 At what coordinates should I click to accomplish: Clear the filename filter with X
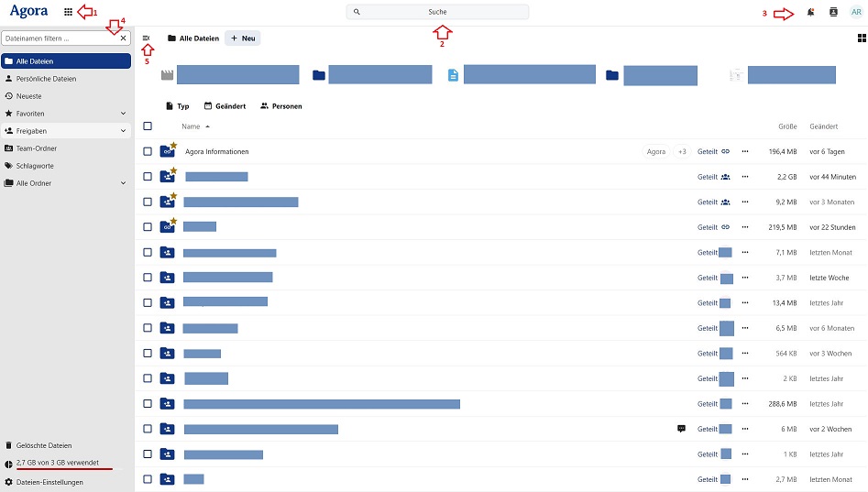124,38
